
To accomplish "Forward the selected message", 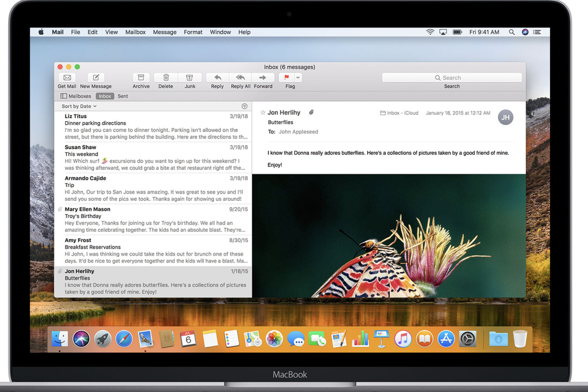I will tap(263, 78).
